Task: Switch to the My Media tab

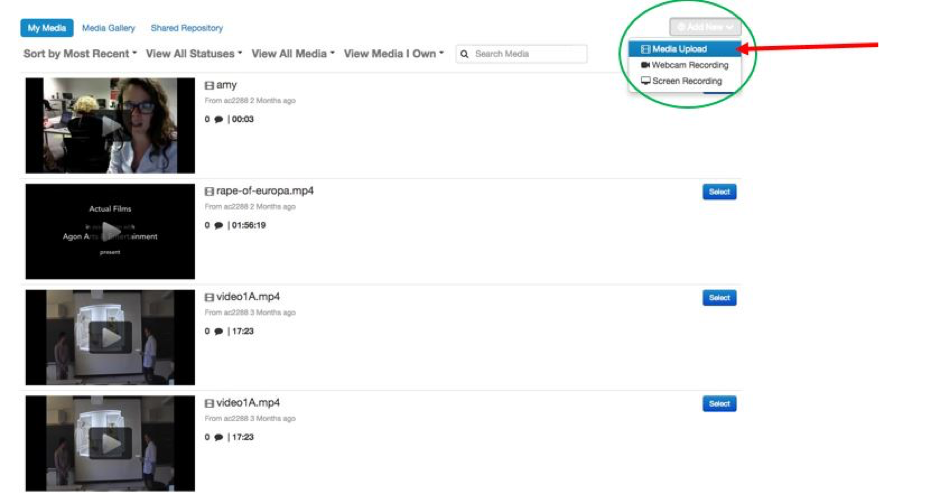Action: tap(47, 28)
